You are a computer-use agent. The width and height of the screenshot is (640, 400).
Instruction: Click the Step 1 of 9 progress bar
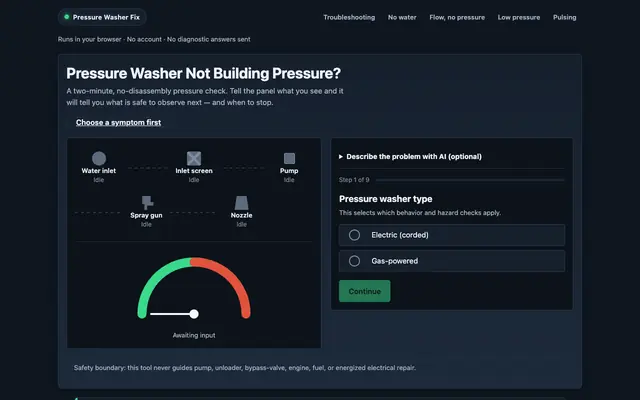[470, 180]
